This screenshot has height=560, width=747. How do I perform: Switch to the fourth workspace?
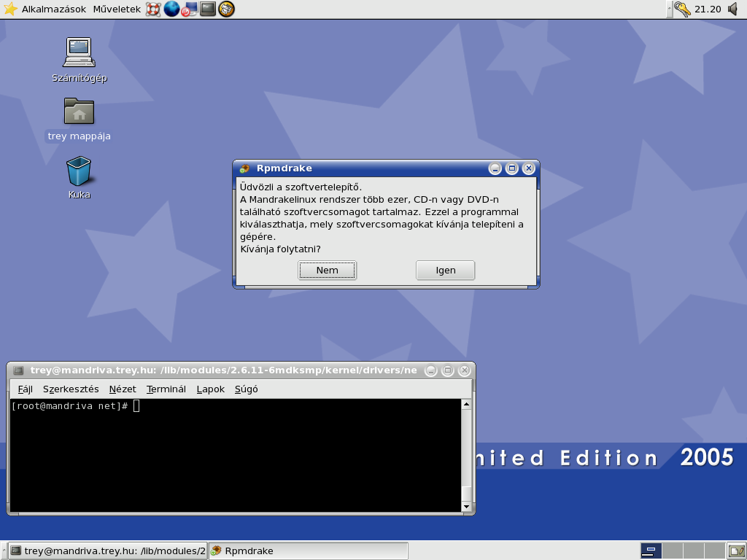coord(714,551)
